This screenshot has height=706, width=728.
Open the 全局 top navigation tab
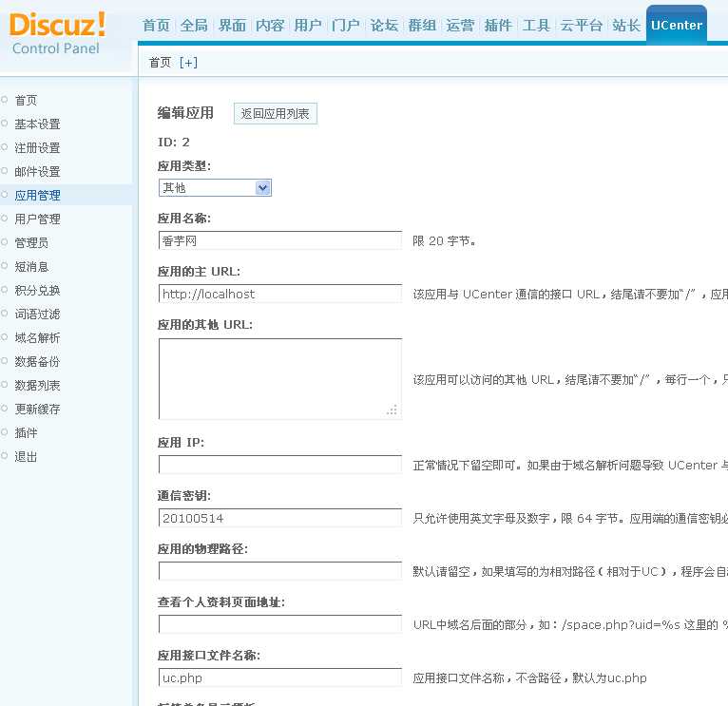click(x=194, y=25)
